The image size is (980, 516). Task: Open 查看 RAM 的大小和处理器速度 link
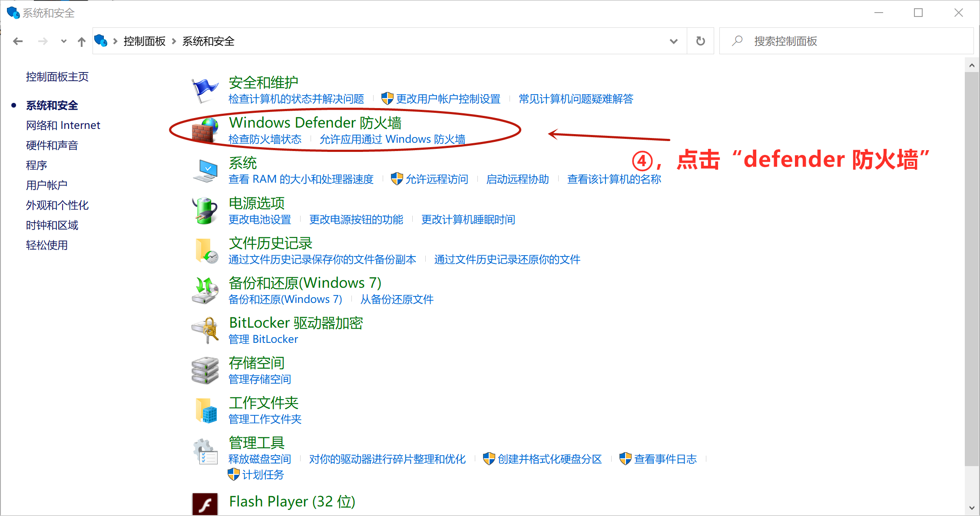point(301,179)
